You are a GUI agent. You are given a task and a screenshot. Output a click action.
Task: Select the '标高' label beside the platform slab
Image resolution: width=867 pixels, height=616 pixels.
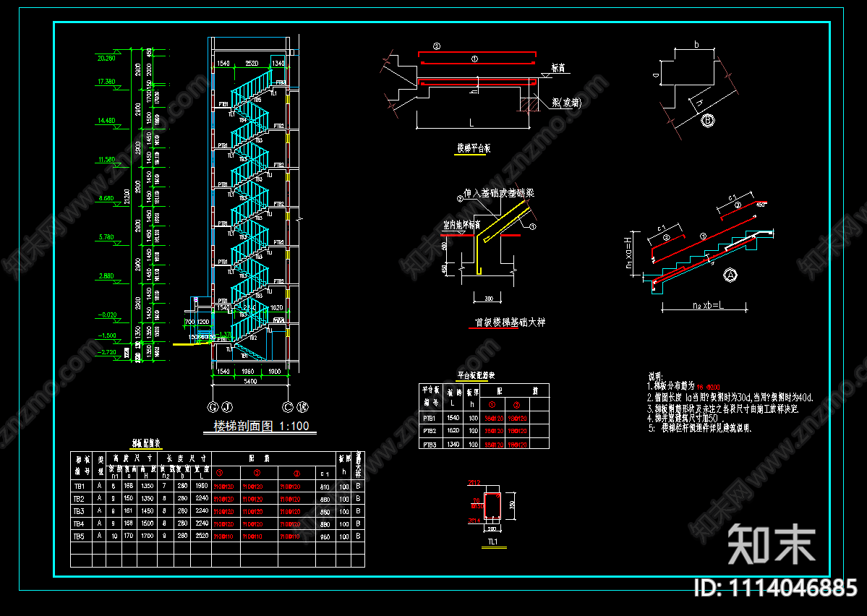coord(558,68)
